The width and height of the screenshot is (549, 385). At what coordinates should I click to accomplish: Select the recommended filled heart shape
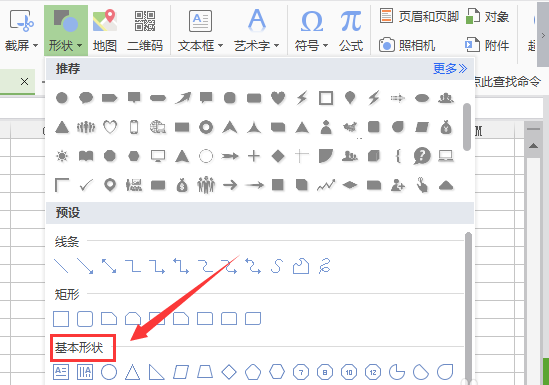tap(278, 98)
